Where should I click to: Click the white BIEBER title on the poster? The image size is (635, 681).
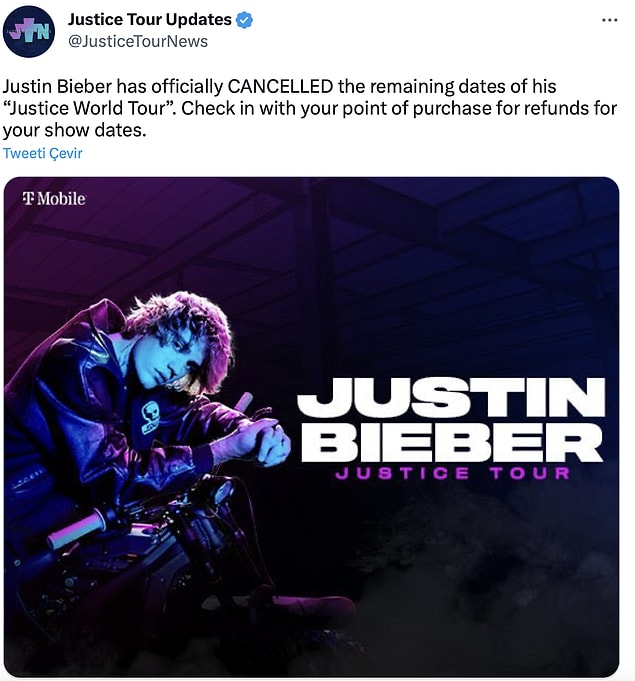coord(452,442)
